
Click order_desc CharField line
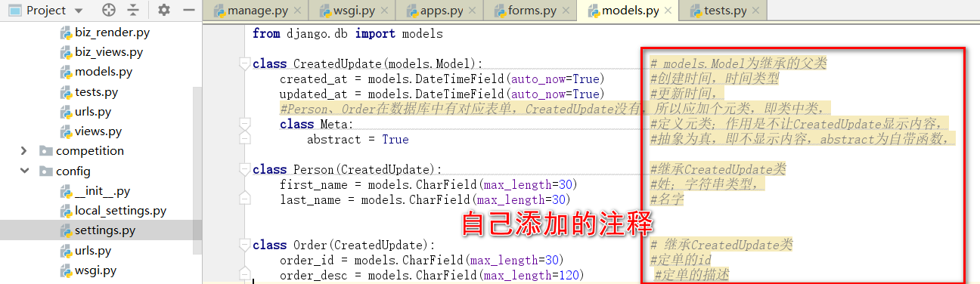pos(432,276)
